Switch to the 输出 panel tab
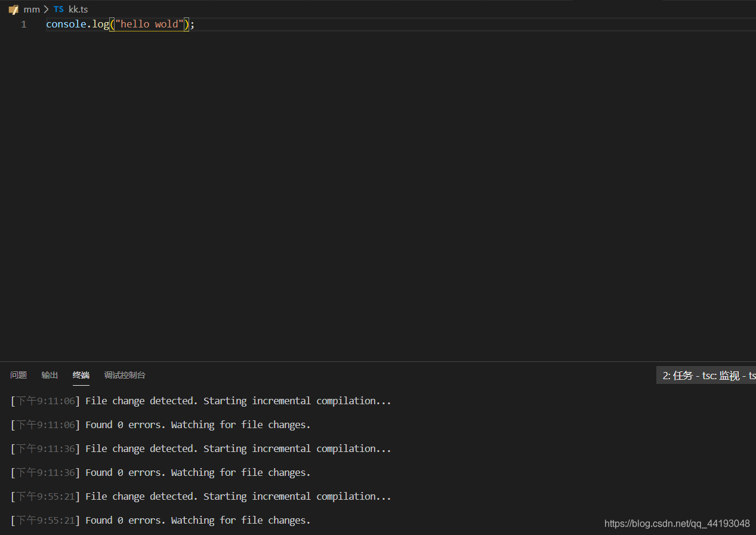Viewport: 756px width, 535px height. pyautogui.click(x=50, y=375)
